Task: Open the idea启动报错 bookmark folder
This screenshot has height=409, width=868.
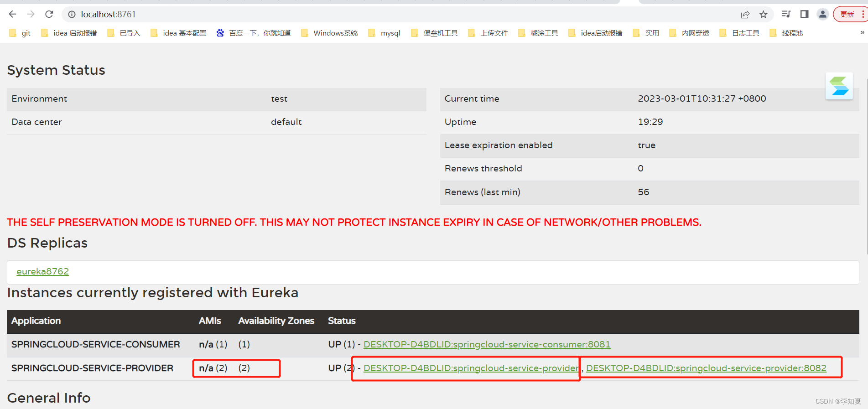Action: 595,33
